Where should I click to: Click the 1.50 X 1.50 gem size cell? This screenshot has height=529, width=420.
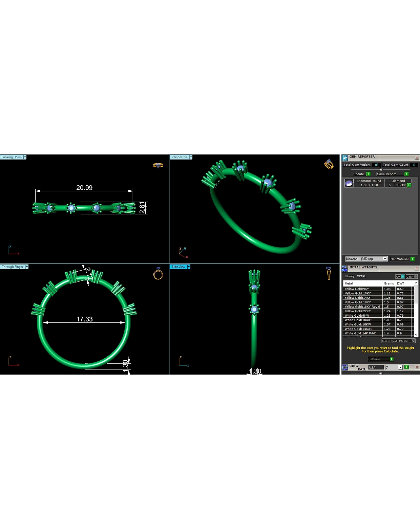click(x=369, y=185)
